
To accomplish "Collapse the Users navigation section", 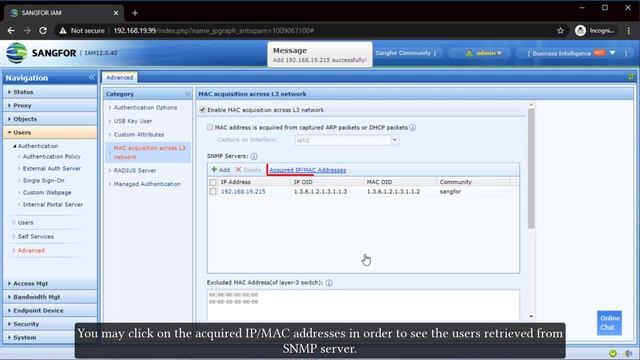I will pos(50,132).
